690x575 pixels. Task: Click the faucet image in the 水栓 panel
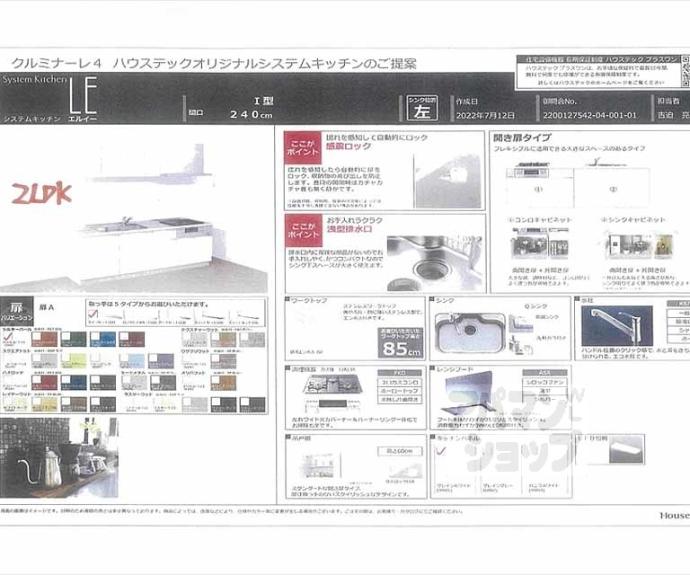click(616, 325)
